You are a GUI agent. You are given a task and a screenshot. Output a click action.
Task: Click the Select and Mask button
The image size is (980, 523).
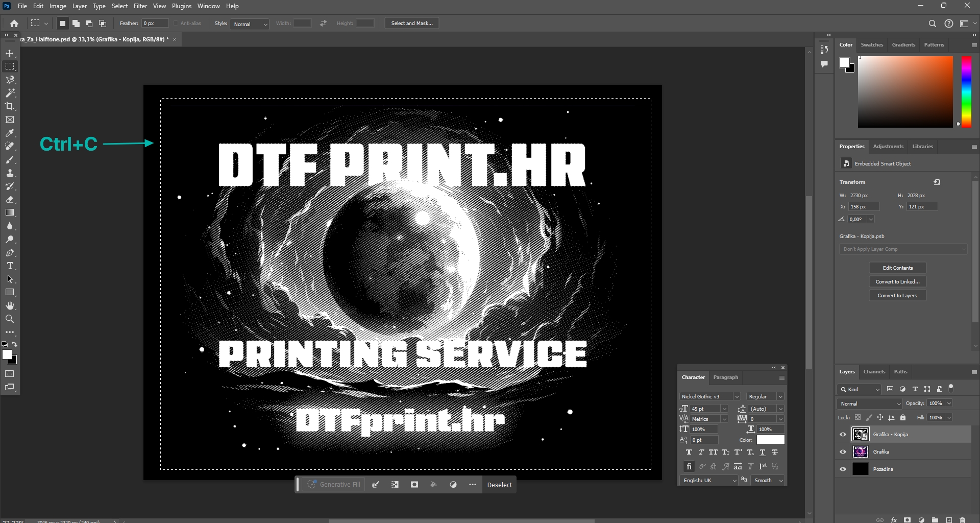pos(412,23)
